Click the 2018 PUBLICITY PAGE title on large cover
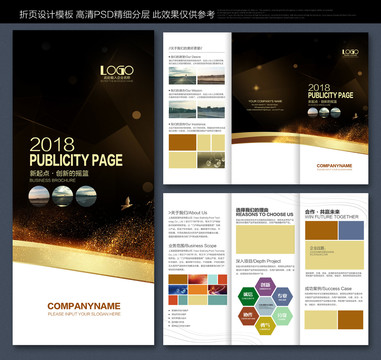Screen dimensions: 381x360 tap(76, 151)
